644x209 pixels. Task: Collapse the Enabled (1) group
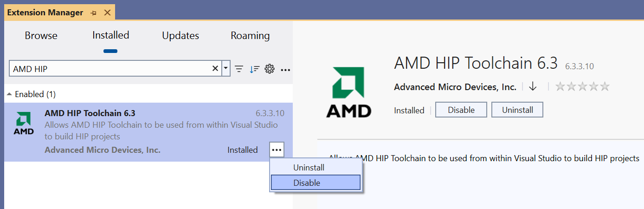click(10, 94)
